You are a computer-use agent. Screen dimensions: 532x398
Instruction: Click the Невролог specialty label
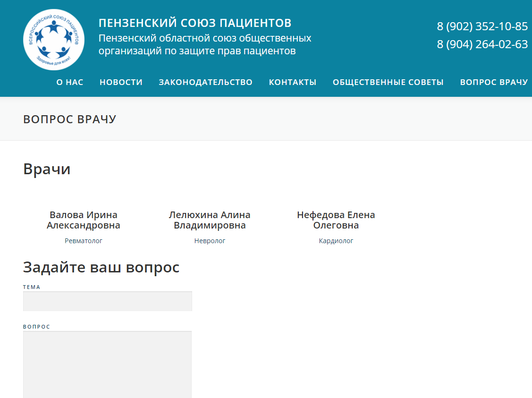pos(210,241)
